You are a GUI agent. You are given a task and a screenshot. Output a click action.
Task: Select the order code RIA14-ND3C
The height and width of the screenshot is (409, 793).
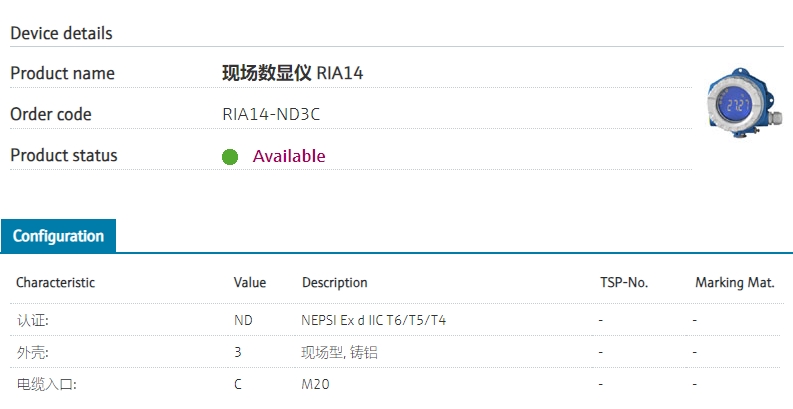pyautogui.click(x=271, y=114)
